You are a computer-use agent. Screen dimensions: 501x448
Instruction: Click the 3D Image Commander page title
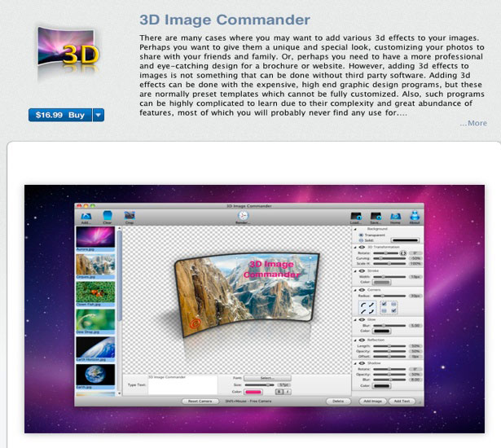[225, 20]
